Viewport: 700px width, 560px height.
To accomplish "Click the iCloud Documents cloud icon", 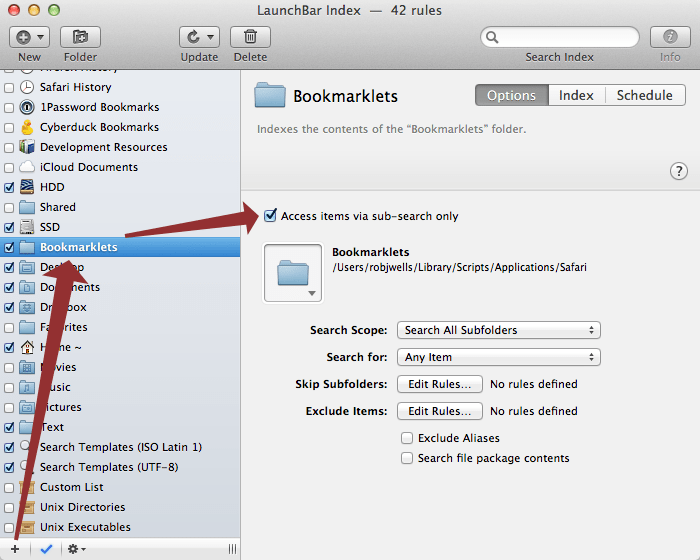I will coord(27,167).
